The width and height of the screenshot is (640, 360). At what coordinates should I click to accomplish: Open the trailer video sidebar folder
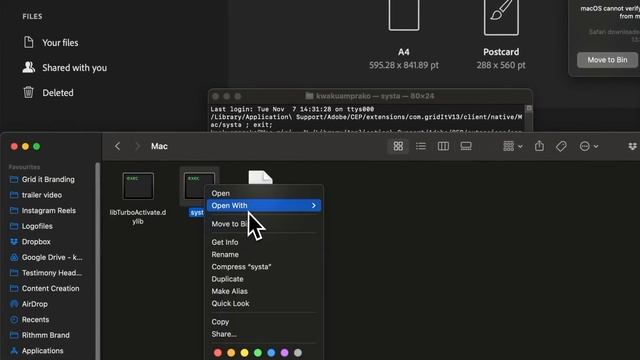click(42, 195)
